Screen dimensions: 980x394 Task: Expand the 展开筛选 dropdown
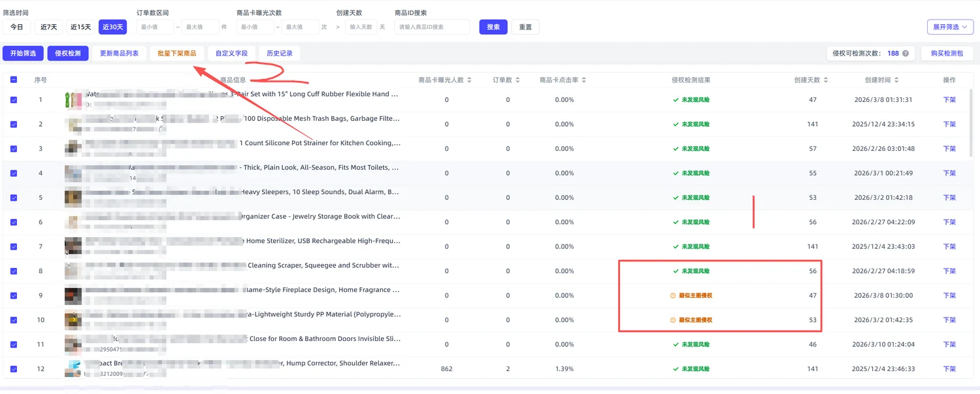(x=951, y=27)
